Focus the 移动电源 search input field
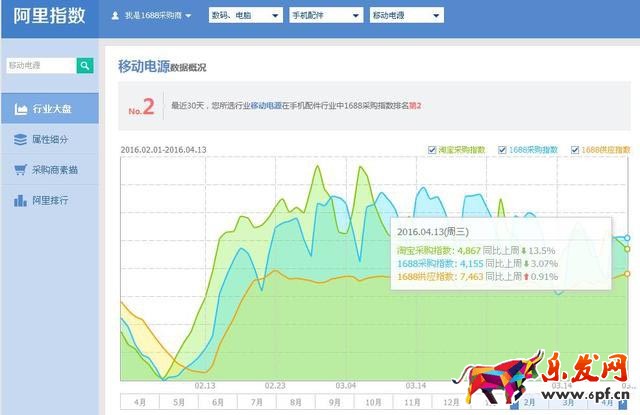640x415 pixels. 40,66
